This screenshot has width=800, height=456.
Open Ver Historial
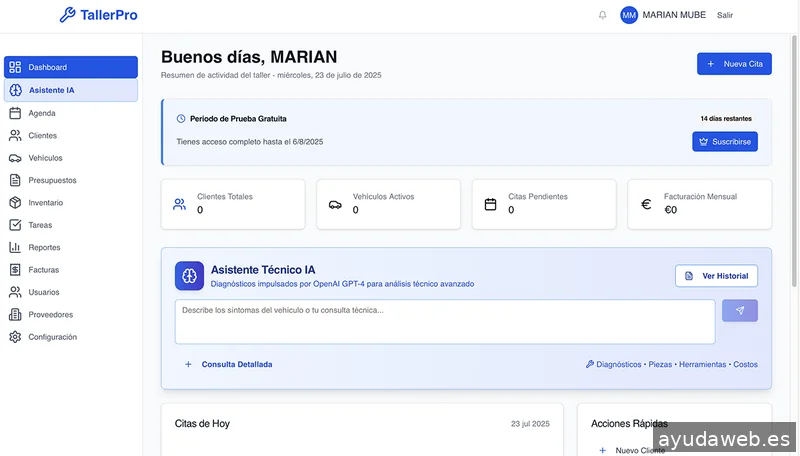716,276
